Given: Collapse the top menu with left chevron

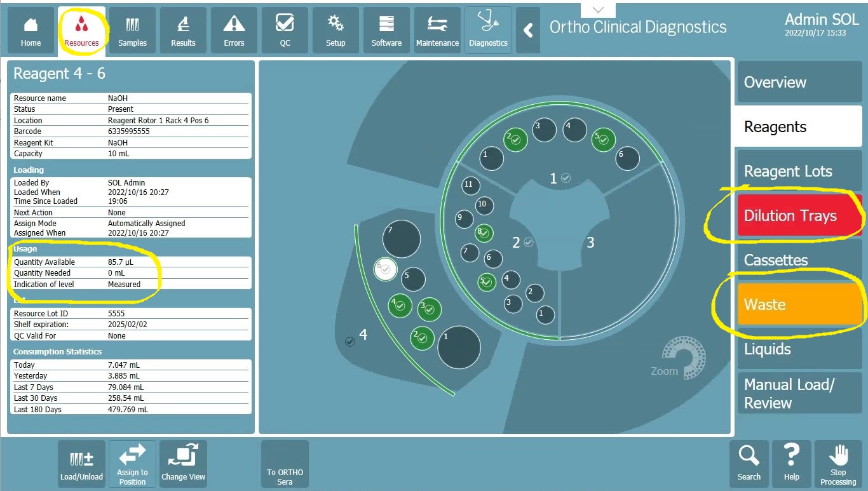Looking at the screenshot, I should (x=528, y=30).
